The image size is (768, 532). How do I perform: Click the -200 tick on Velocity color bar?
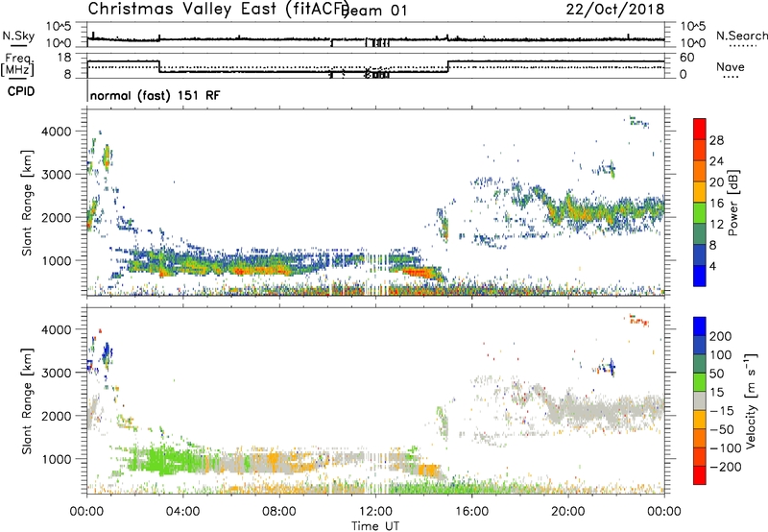pyautogui.click(x=726, y=467)
